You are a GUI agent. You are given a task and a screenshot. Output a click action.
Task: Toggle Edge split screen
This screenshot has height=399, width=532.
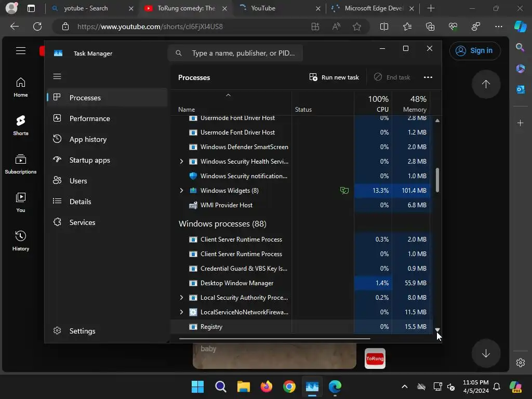tap(384, 26)
